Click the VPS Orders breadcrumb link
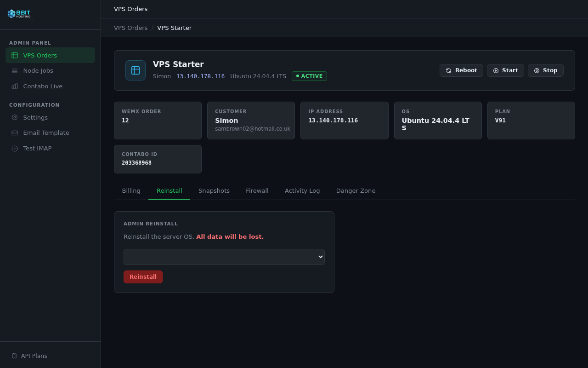The height and width of the screenshot is (368, 588). click(130, 28)
